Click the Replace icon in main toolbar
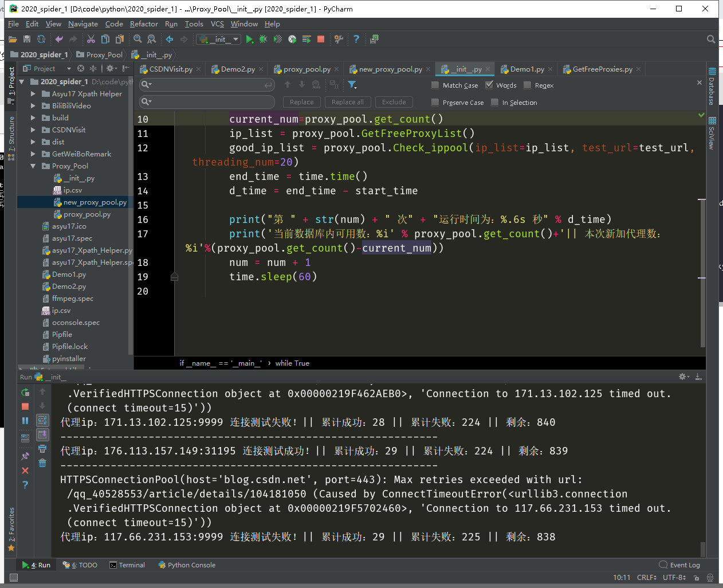The height and width of the screenshot is (588, 723). [x=152, y=40]
